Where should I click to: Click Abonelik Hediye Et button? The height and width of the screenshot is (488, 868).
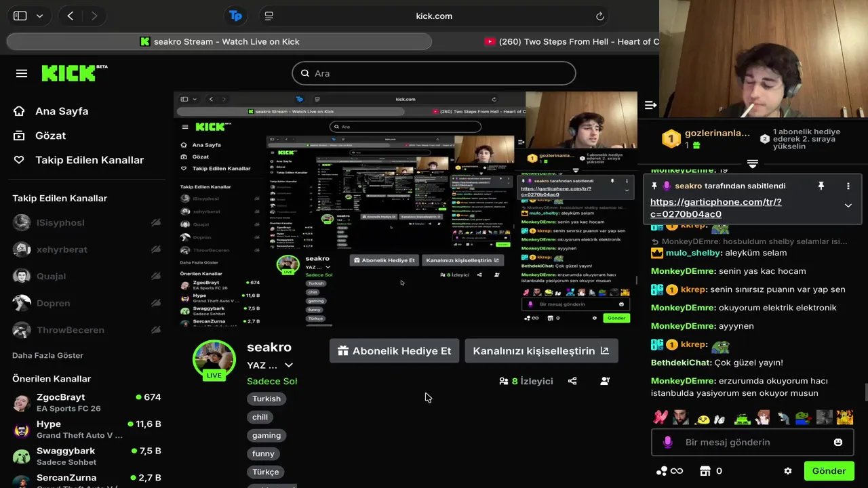click(394, 351)
